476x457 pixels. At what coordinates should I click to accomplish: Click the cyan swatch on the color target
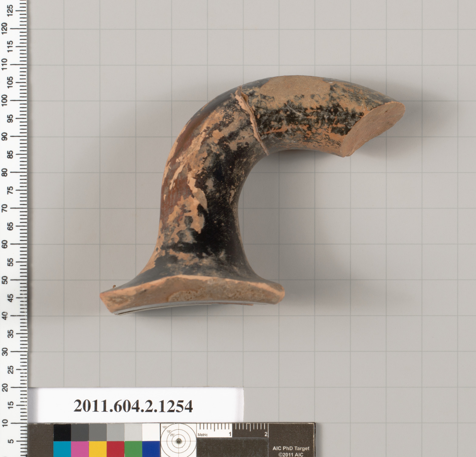[62, 449]
